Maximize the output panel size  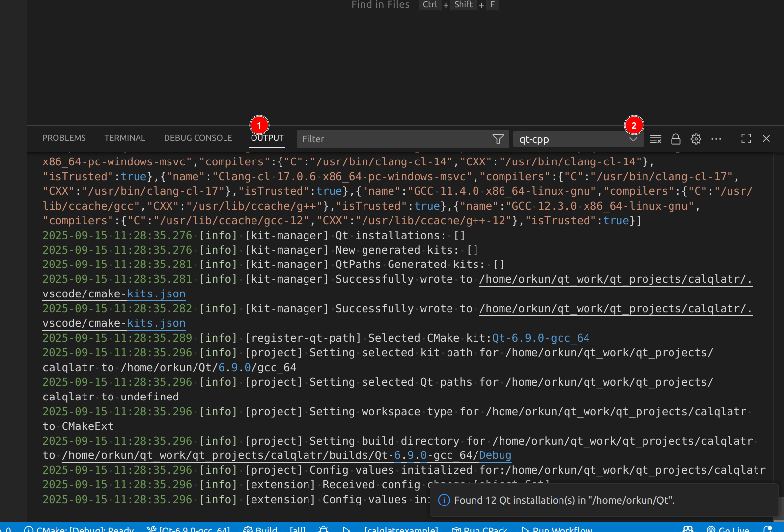pyautogui.click(x=746, y=139)
